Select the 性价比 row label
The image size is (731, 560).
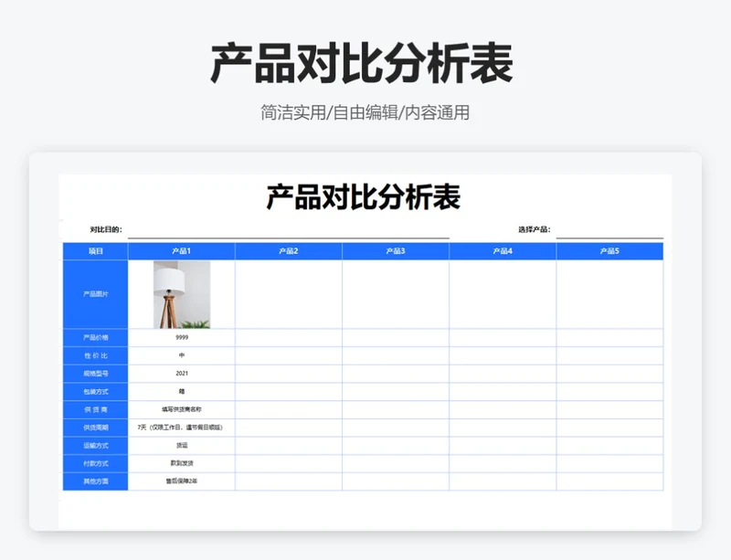96,355
